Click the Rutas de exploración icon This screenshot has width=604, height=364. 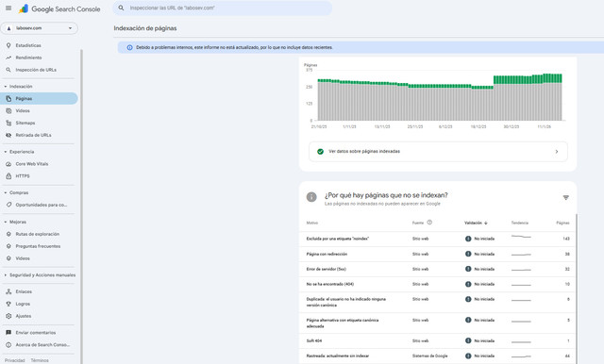click(8, 234)
